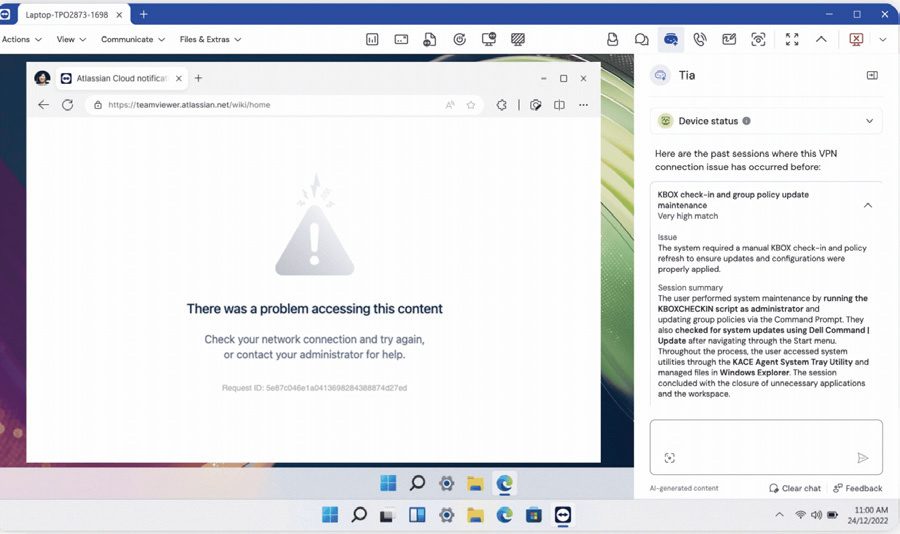Screen dimensions: 900x534
Task: Click the TeamViewer logo in title bar
Action: click(5, 14)
